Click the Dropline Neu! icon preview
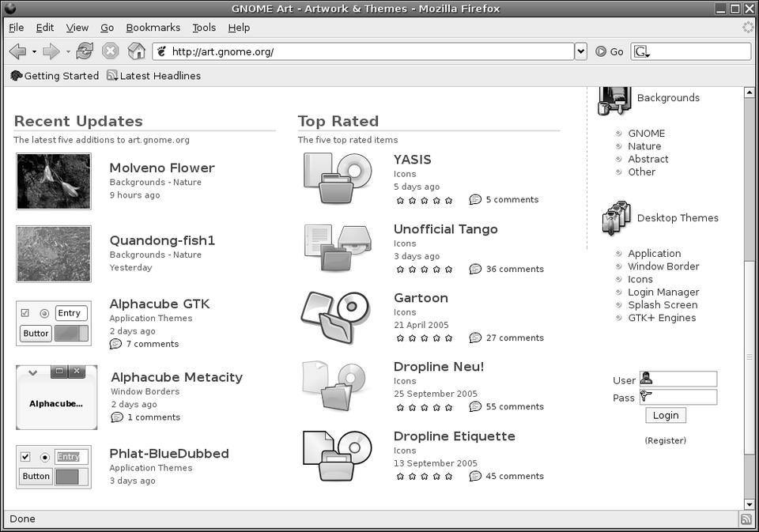759x532 pixels. (334, 385)
